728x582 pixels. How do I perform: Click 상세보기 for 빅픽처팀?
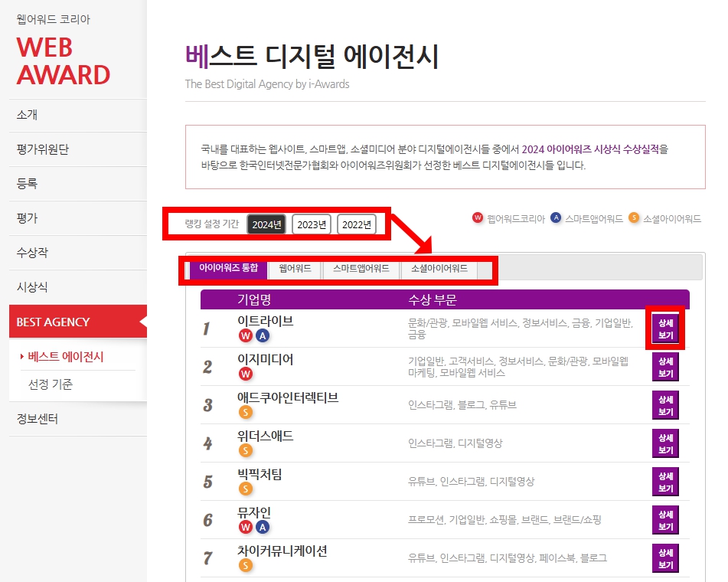[665, 482]
